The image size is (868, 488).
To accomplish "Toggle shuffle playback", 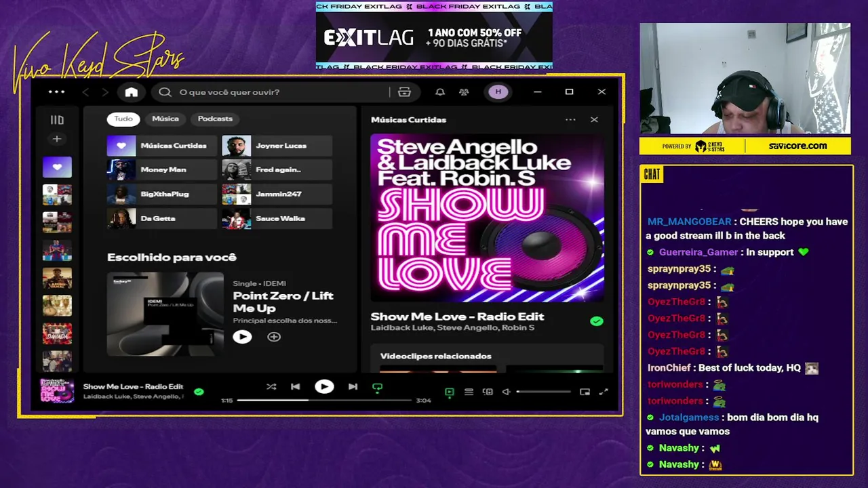I will click(x=271, y=387).
